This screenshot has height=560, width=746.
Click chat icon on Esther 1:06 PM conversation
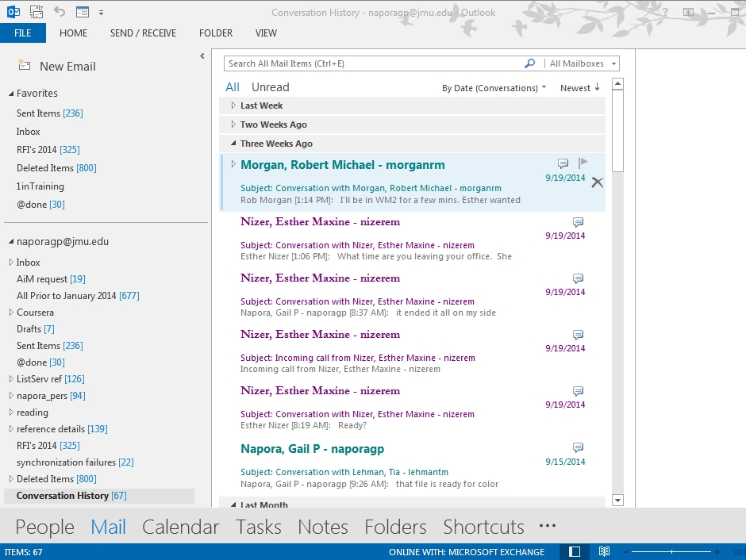(x=578, y=221)
